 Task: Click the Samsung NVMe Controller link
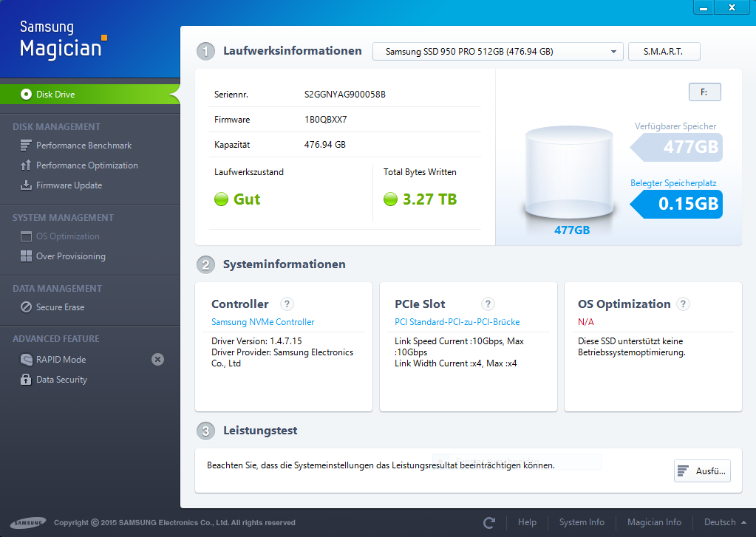[x=263, y=321]
